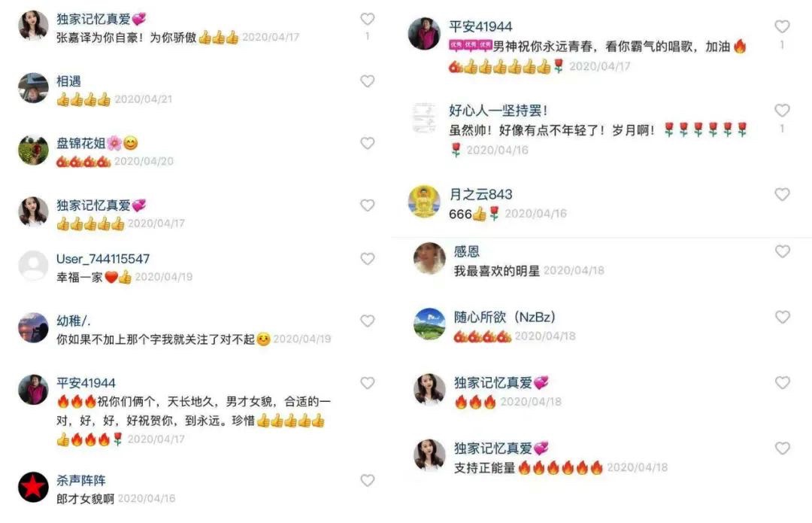Screen dimensions: 812x523
Task: Like 感恩's comment 我最喜欢的明星
Action: [782, 251]
